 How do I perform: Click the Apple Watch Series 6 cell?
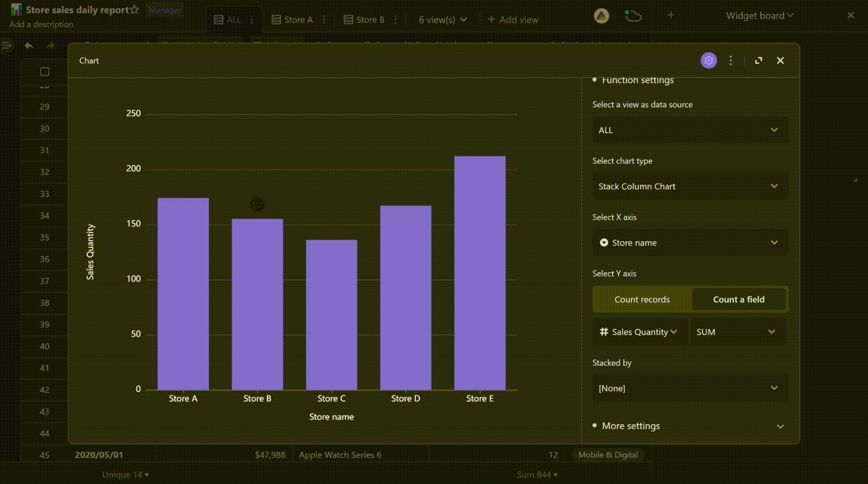[340, 455]
